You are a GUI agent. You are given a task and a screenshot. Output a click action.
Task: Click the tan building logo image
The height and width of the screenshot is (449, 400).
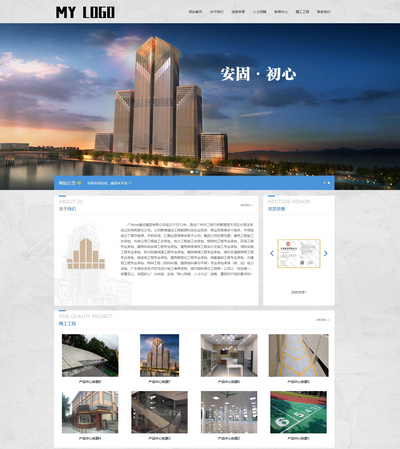pos(86,254)
